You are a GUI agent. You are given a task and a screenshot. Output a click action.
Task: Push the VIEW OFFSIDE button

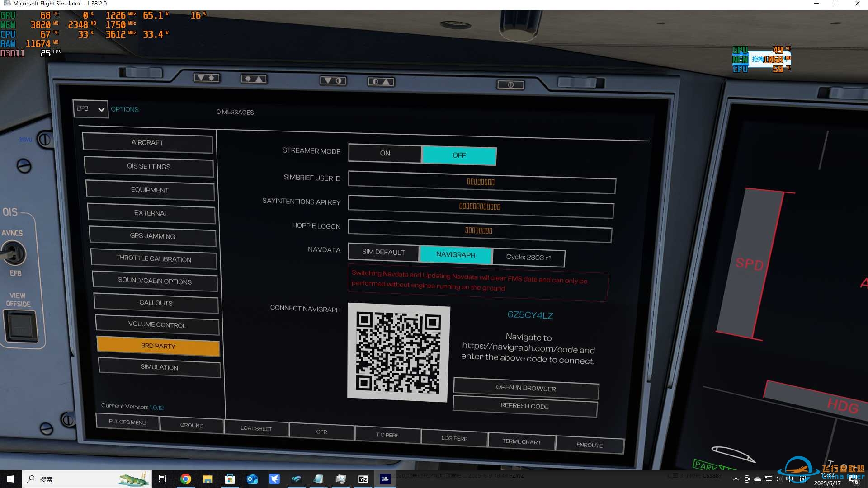pos(21,326)
